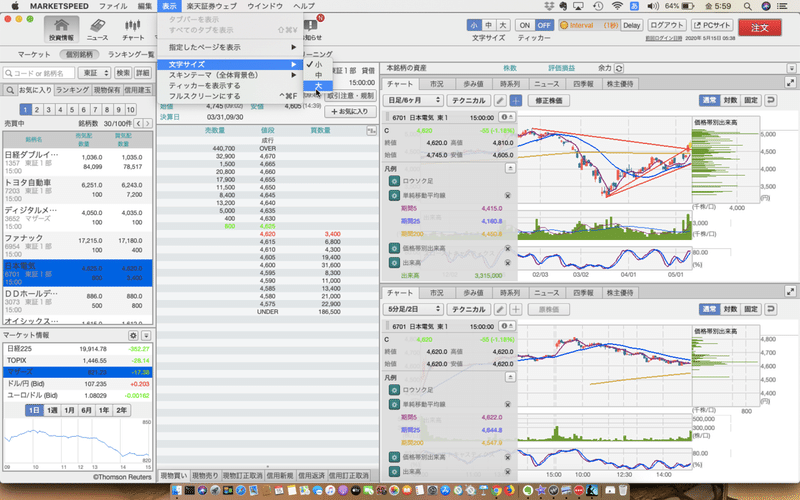Viewport: 800px width, 500px height.
Task: Click the コード or 銘柄名 search field
Action: pos(39,73)
